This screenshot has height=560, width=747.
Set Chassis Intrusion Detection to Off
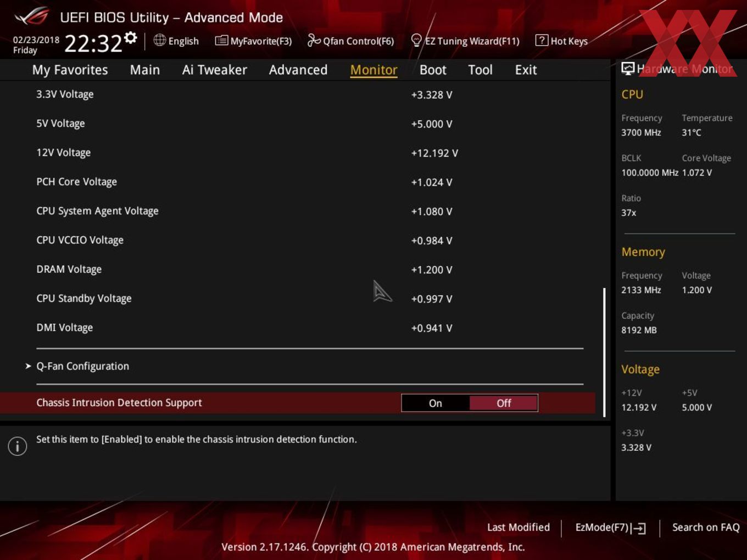pos(504,403)
